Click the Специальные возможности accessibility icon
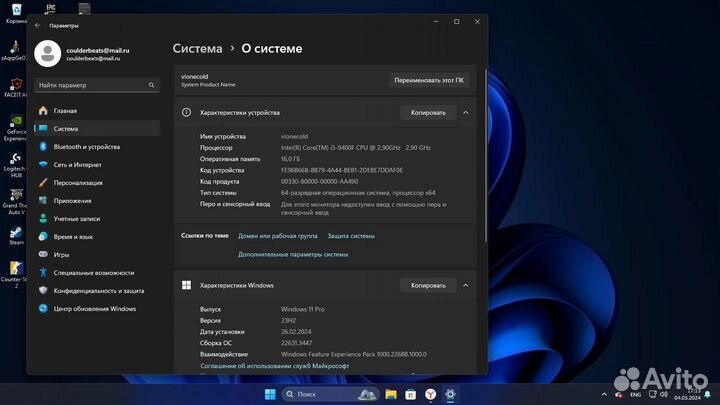 [x=43, y=273]
